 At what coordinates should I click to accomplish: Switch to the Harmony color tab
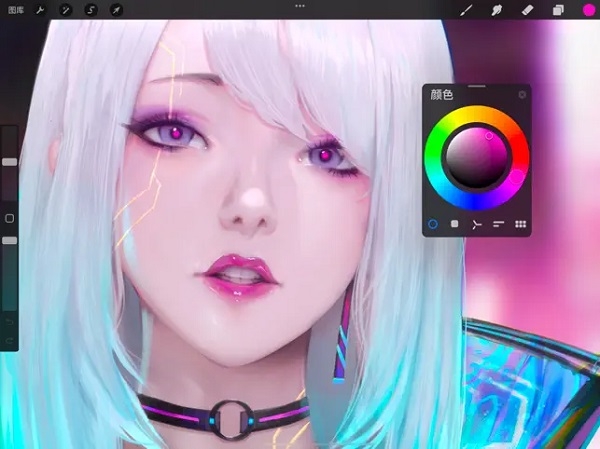(477, 224)
